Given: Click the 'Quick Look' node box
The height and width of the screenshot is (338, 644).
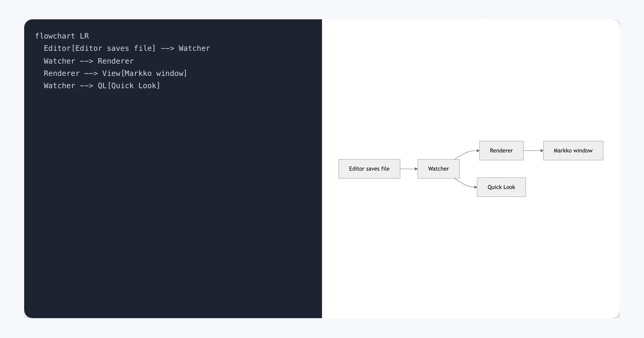Looking at the screenshot, I should pyautogui.click(x=501, y=187).
